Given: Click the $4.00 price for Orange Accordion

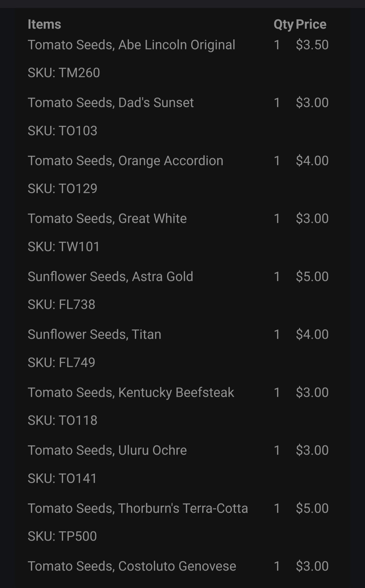Looking at the screenshot, I should (x=312, y=161).
